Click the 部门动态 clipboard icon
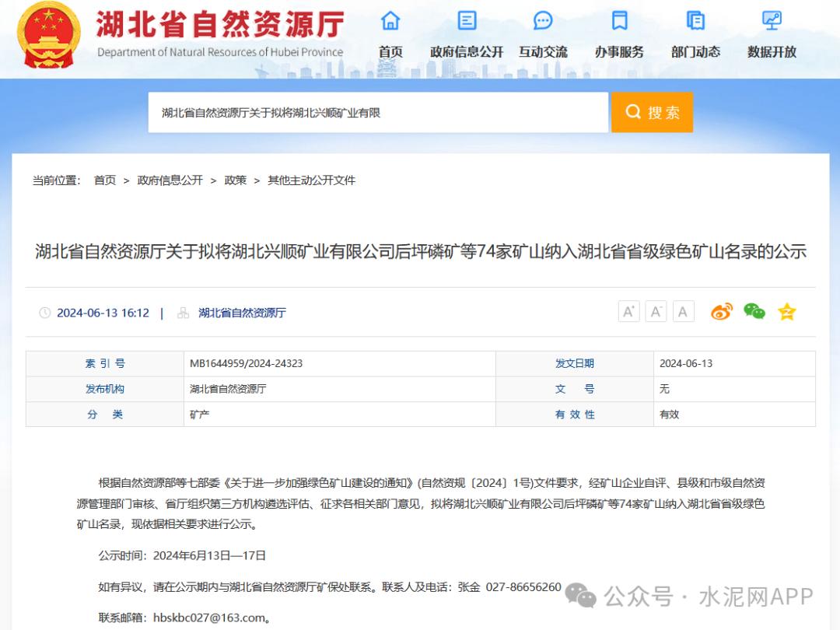This screenshot has height=630, width=840. [x=695, y=21]
